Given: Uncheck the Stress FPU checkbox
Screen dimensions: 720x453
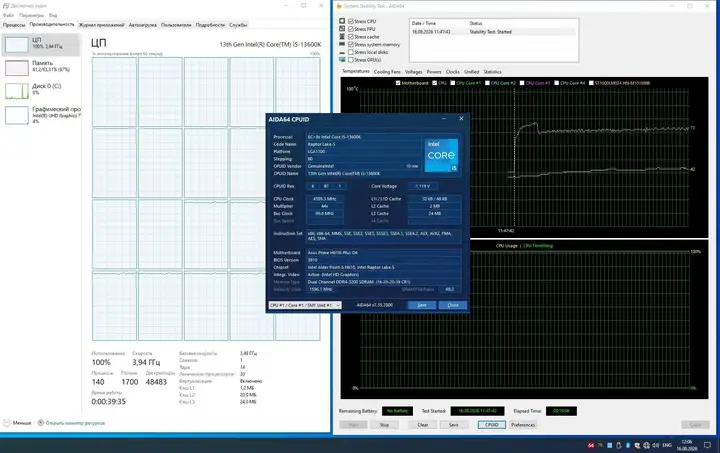Looking at the screenshot, I should tap(351, 29).
